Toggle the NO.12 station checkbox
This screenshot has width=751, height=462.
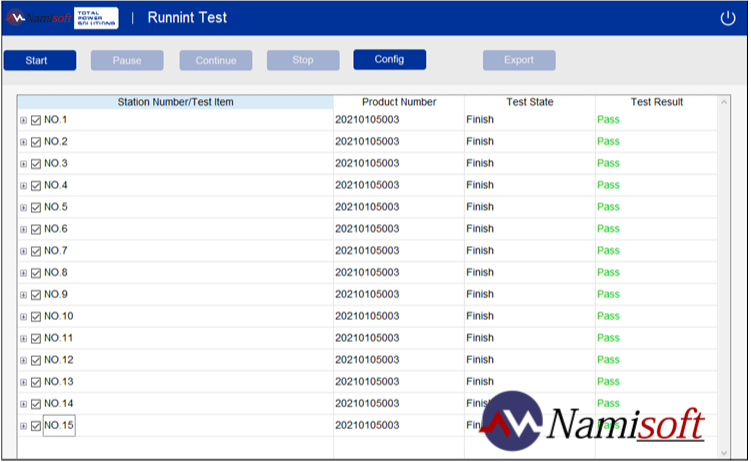coord(36,361)
